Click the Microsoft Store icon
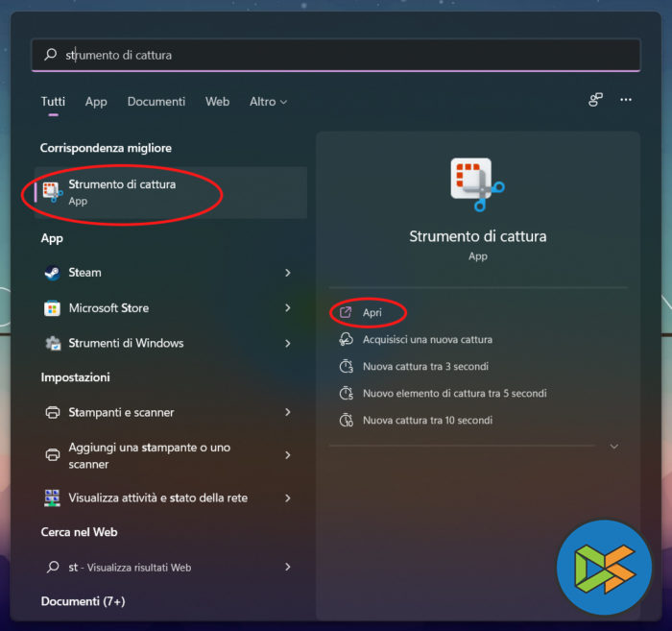Viewport: 672px width, 631px height. [52, 308]
